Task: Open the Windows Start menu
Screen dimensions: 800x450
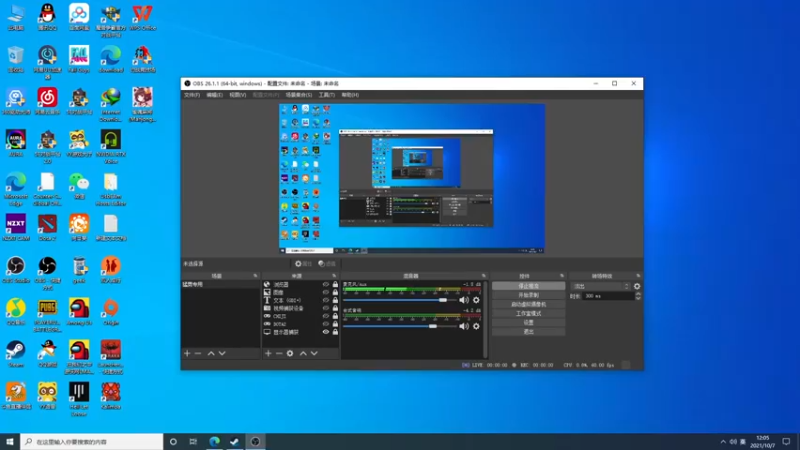Action: pyautogui.click(x=10, y=442)
